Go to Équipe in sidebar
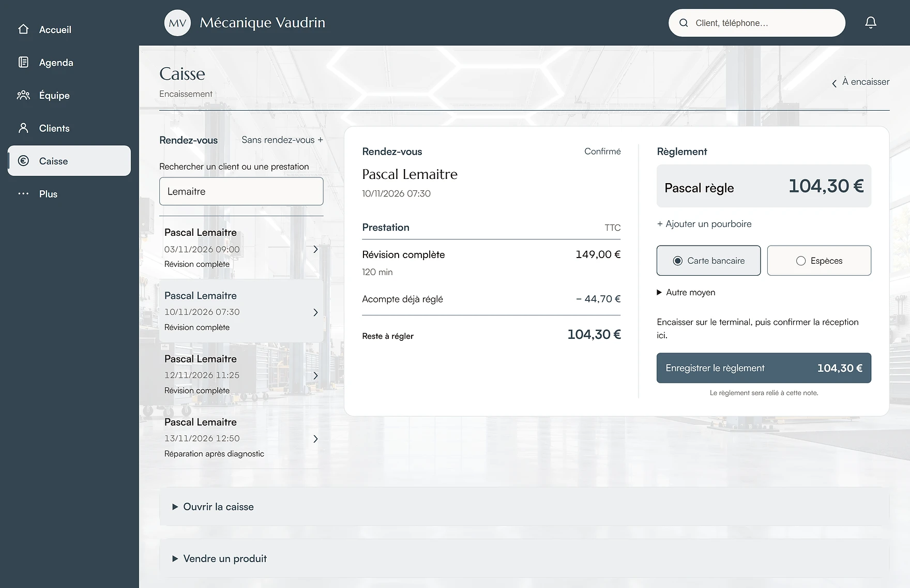The image size is (910, 588). tap(69, 95)
